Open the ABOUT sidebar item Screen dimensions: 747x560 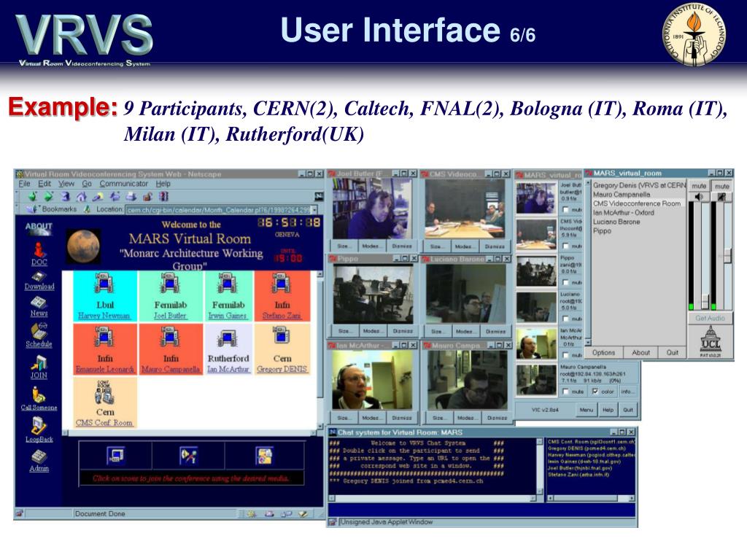(x=39, y=228)
